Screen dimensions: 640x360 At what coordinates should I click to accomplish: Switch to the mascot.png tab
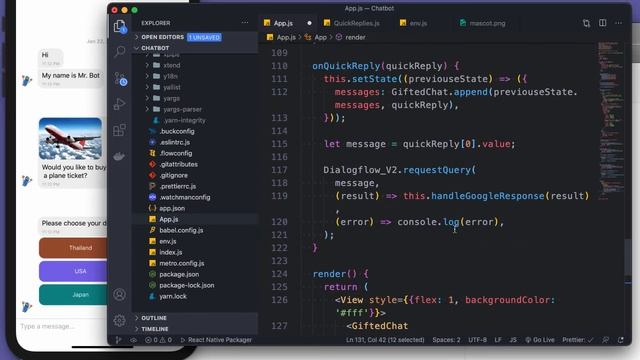point(487,23)
